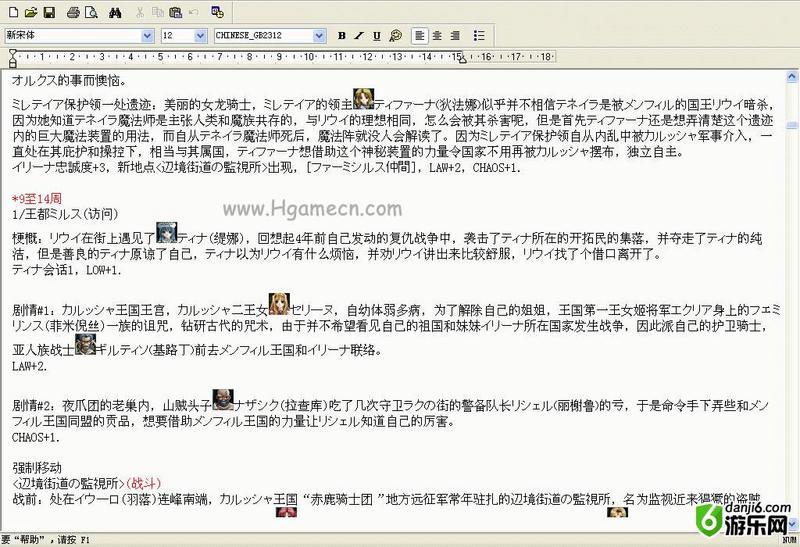Image resolution: width=800 pixels, height=547 pixels.
Task: Click the Paste clipboard icon
Action: [x=175, y=13]
